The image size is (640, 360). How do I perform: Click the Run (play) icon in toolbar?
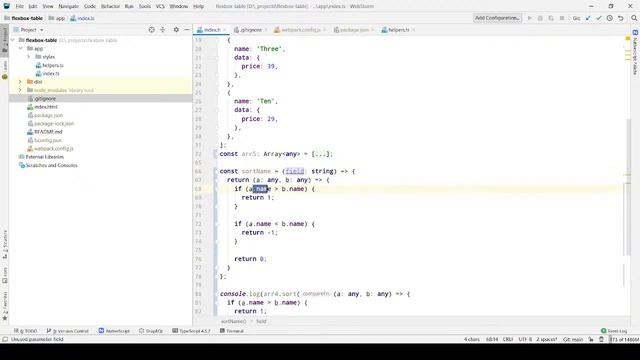click(x=529, y=18)
